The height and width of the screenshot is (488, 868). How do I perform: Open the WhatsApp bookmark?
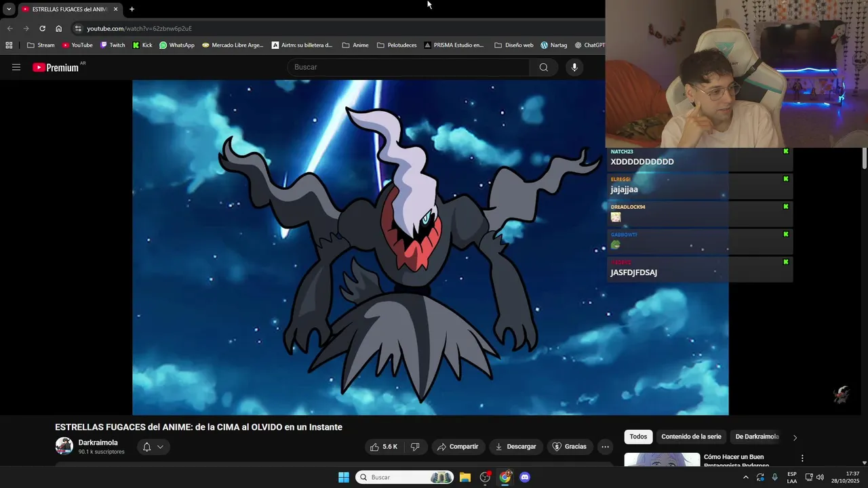coord(177,45)
